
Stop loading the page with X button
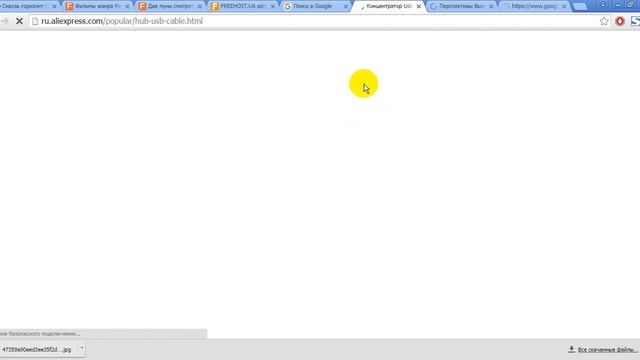tap(19, 21)
